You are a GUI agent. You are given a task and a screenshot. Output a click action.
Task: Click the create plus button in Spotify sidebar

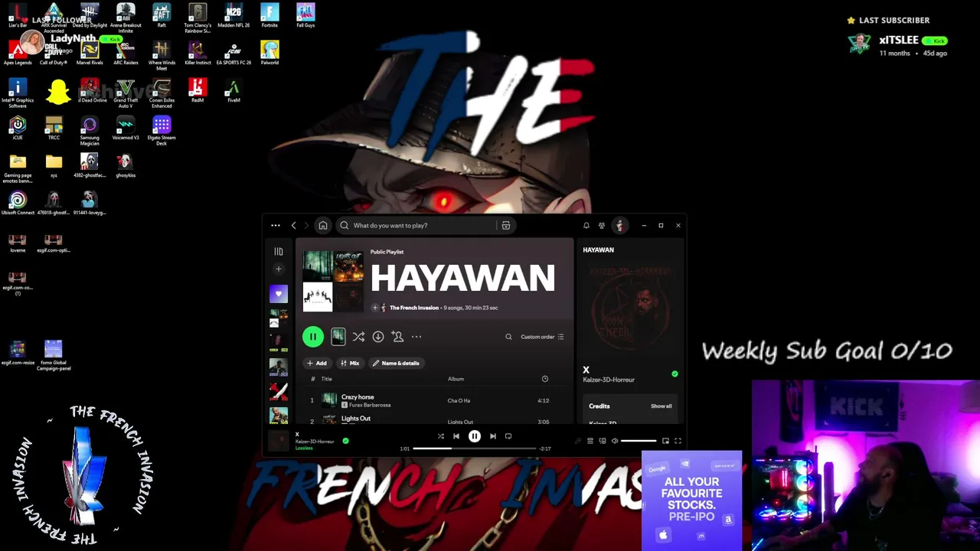coord(279,269)
